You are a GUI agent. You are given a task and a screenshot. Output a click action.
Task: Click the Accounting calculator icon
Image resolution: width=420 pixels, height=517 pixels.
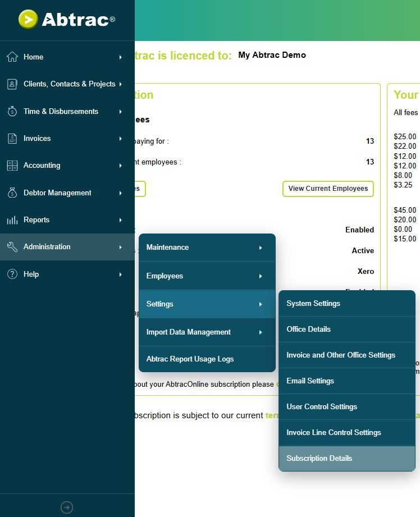click(x=12, y=166)
